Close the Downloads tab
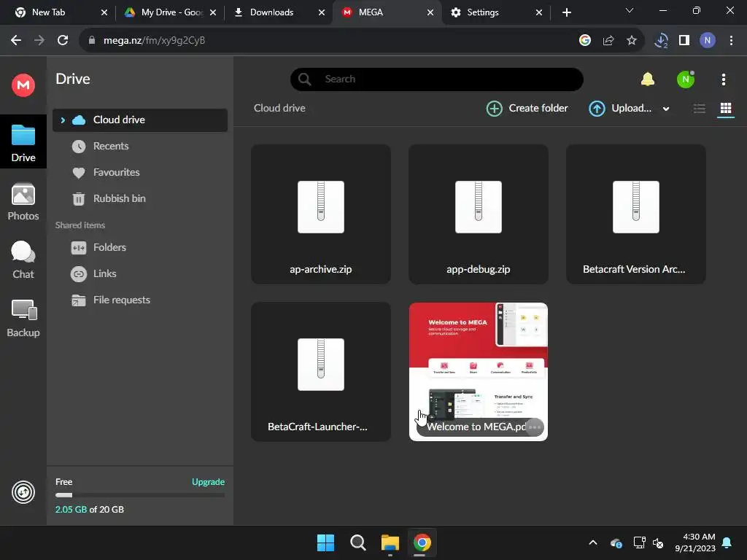 click(322, 12)
